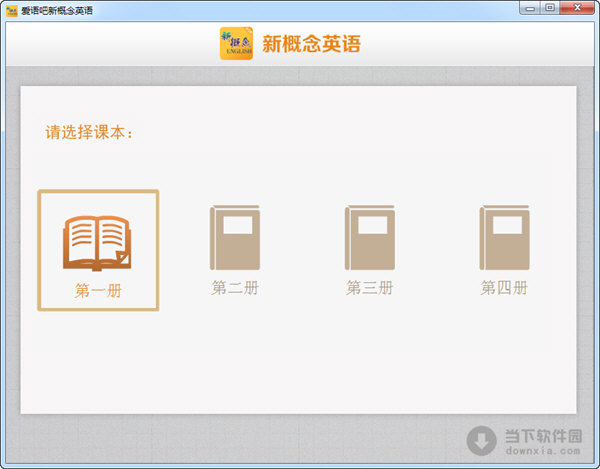This screenshot has width=600, height=469.
Task: Click the 新概念英语 header title
Action: click(311, 44)
